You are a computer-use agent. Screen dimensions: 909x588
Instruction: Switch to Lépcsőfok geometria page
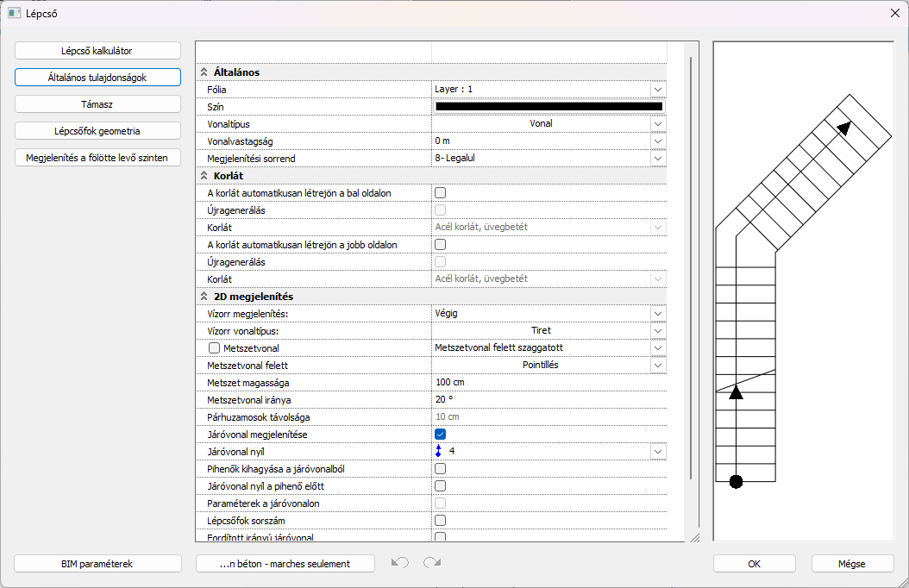[x=97, y=131]
